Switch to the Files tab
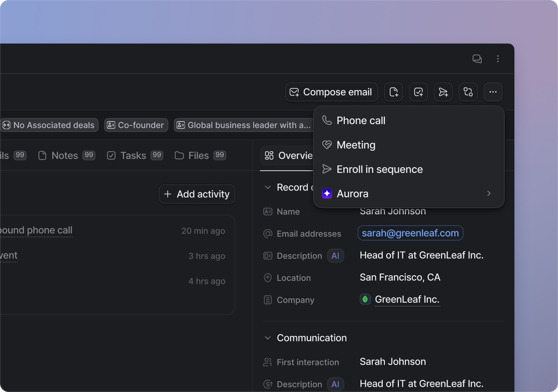This screenshot has height=392, width=558. pyautogui.click(x=201, y=155)
